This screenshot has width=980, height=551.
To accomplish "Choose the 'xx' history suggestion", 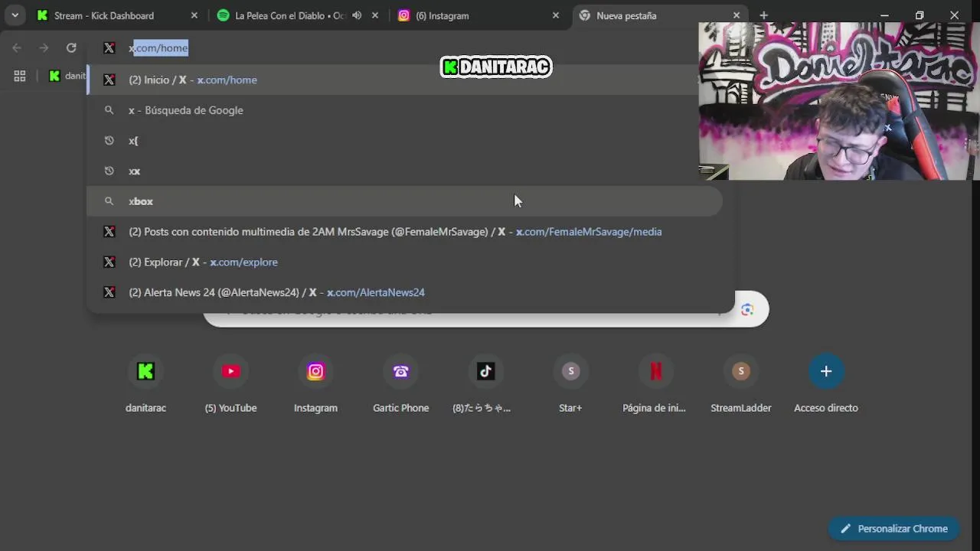I will click(x=404, y=171).
